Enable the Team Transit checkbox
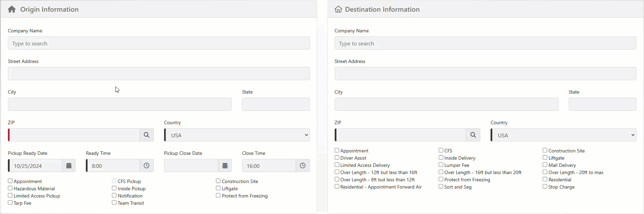This screenshot has width=644, height=214. (114, 203)
